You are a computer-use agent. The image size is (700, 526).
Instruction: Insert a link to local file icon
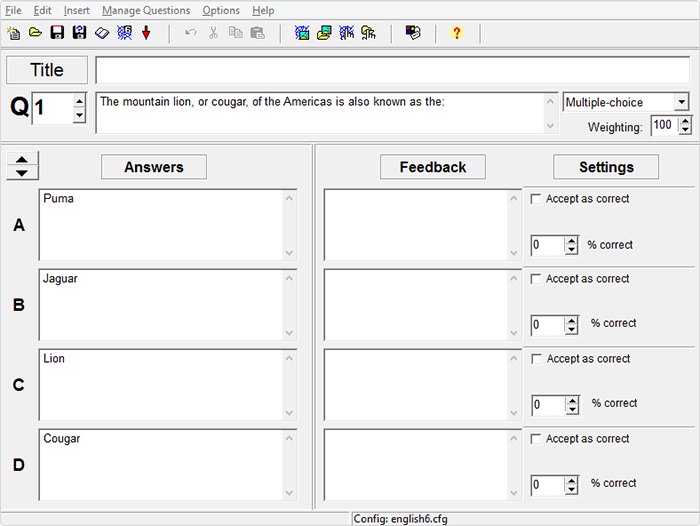tap(368, 33)
